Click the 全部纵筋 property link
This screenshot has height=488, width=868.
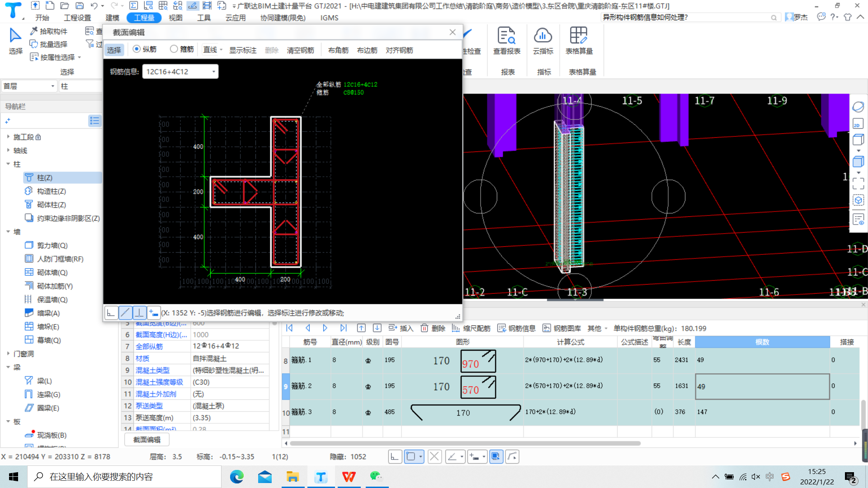[x=149, y=346]
